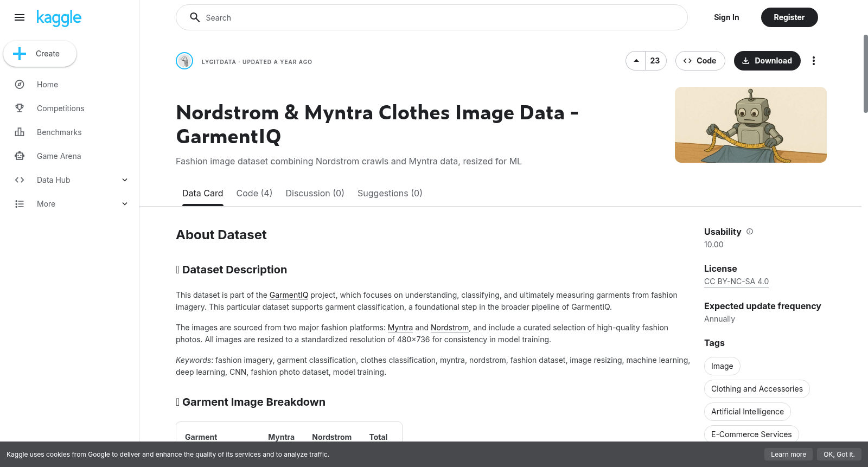
Task: Click the Dataset Description heading
Action: [232, 270]
